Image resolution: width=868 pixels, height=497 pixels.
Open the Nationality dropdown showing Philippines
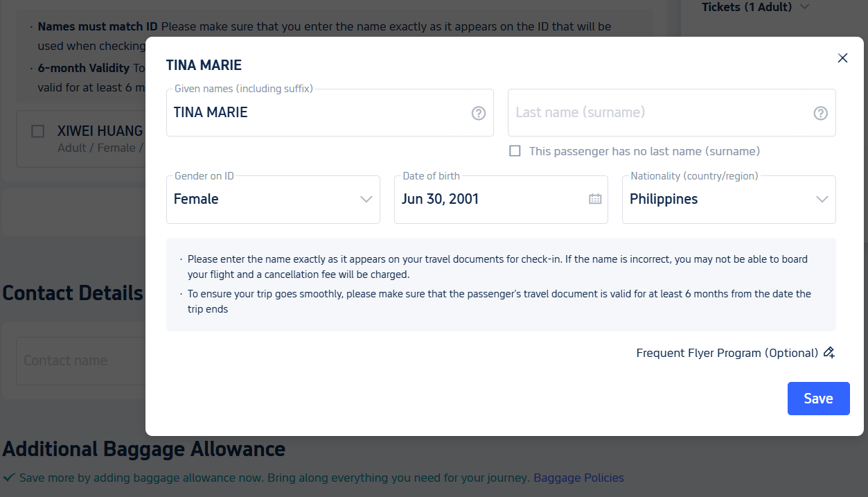coord(729,200)
